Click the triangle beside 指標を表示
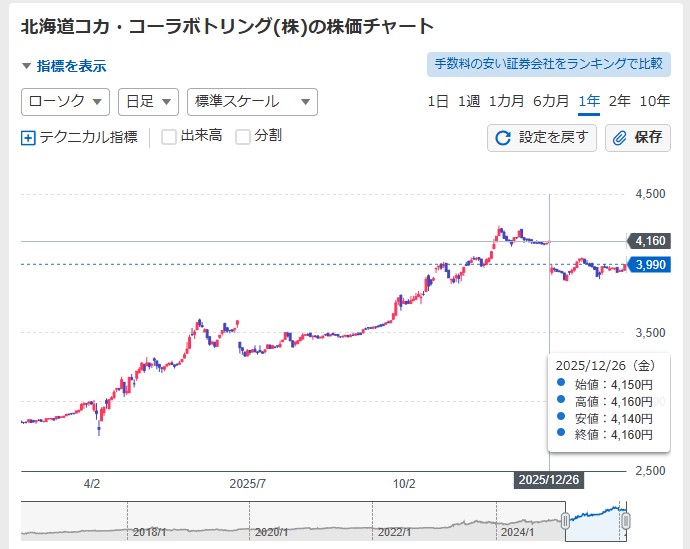This screenshot has height=549, width=690. tap(27, 66)
